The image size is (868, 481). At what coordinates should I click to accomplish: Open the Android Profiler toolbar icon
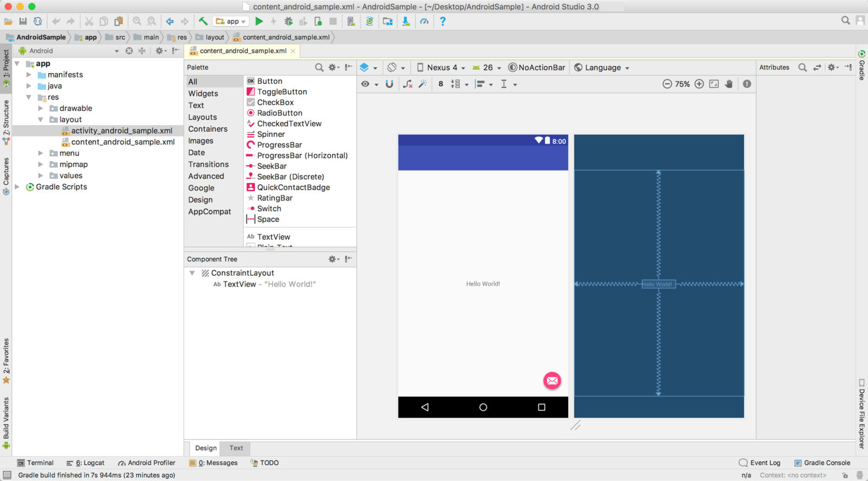425,21
